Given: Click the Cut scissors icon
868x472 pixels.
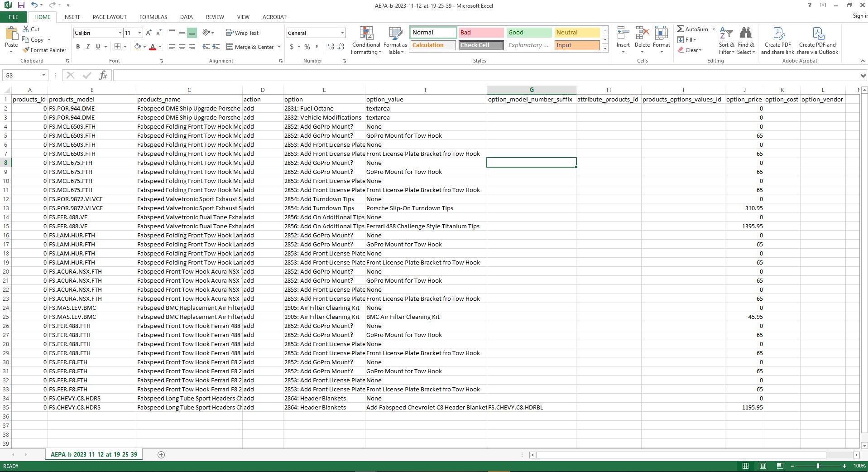Looking at the screenshot, I should point(26,29).
